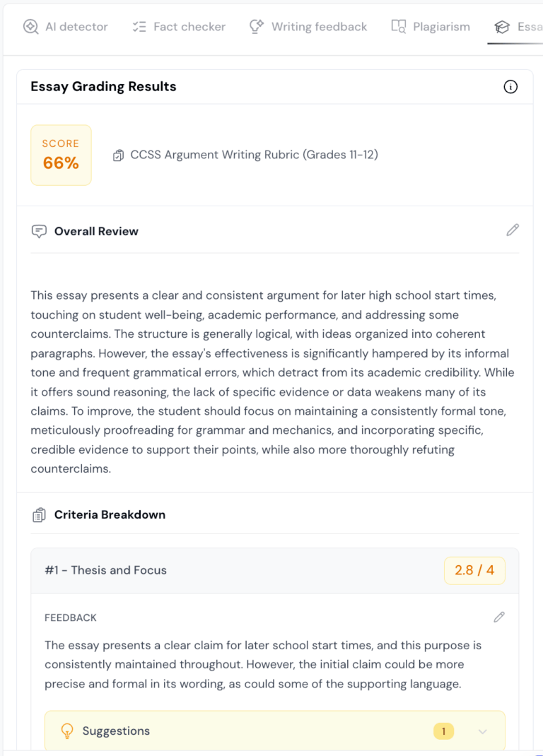Select the Plagiarism tab
The width and height of the screenshot is (543, 756).
[431, 26]
